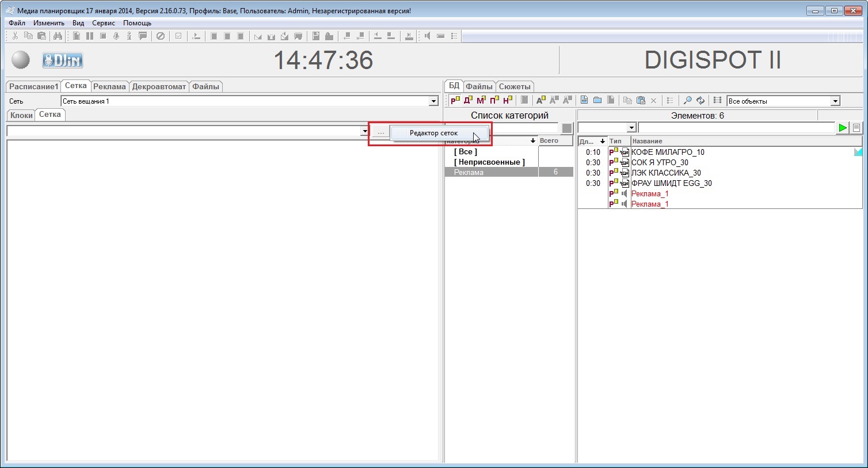
Task: Click the red П category filter icon
Action: [494, 100]
